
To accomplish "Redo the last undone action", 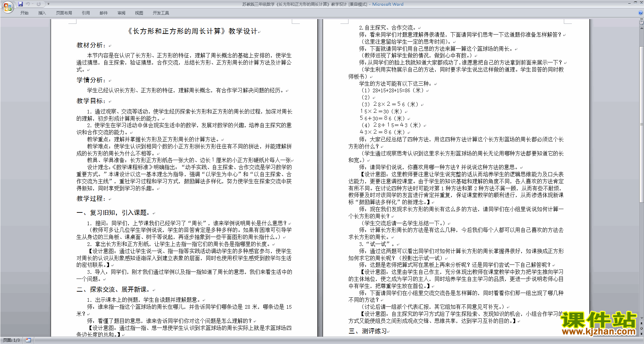I will [39, 4].
